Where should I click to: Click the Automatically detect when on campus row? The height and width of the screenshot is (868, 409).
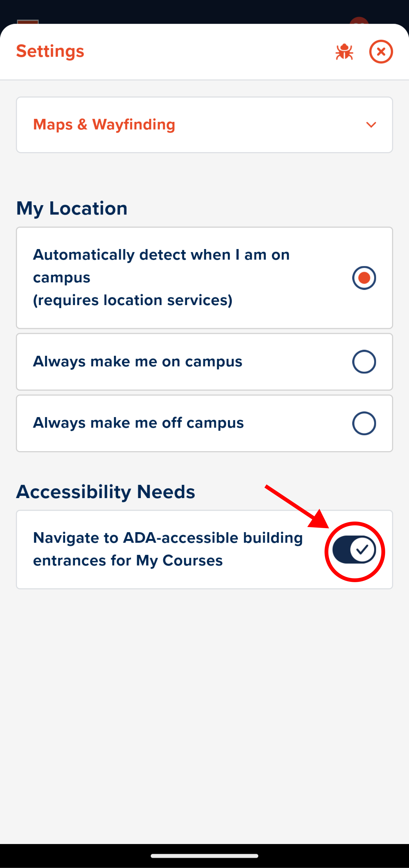click(x=204, y=278)
